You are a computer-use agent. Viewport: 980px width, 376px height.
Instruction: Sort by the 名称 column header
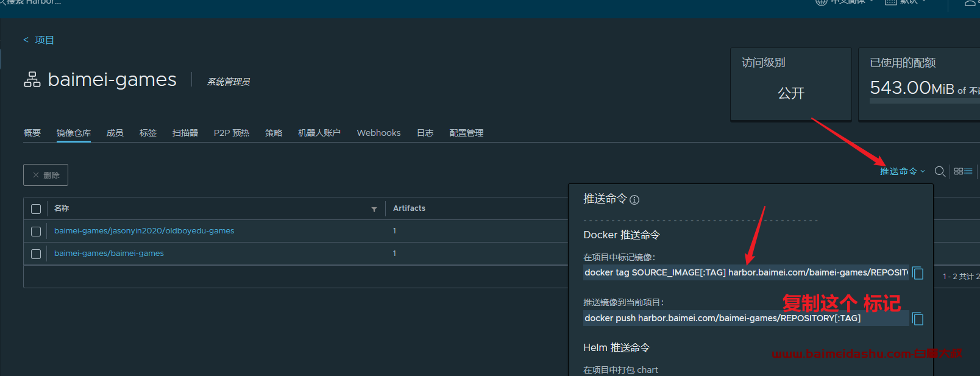(x=62, y=208)
